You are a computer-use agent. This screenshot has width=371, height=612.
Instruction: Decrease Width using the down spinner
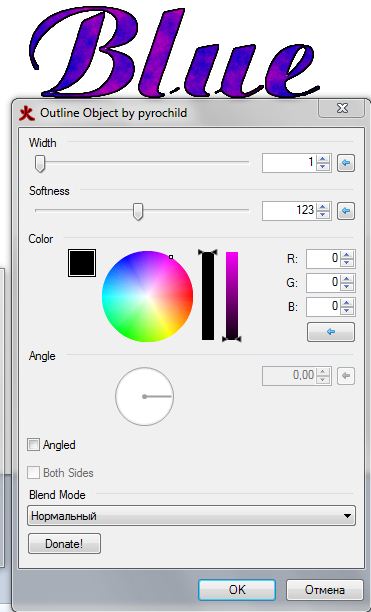pyautogui.click(x=322, y=167)
